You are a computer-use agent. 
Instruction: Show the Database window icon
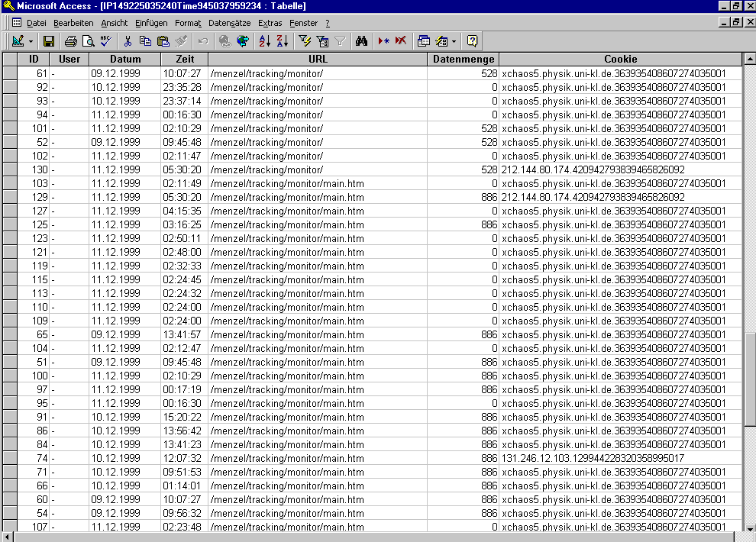pyautogui.click(x=423, y=41)
